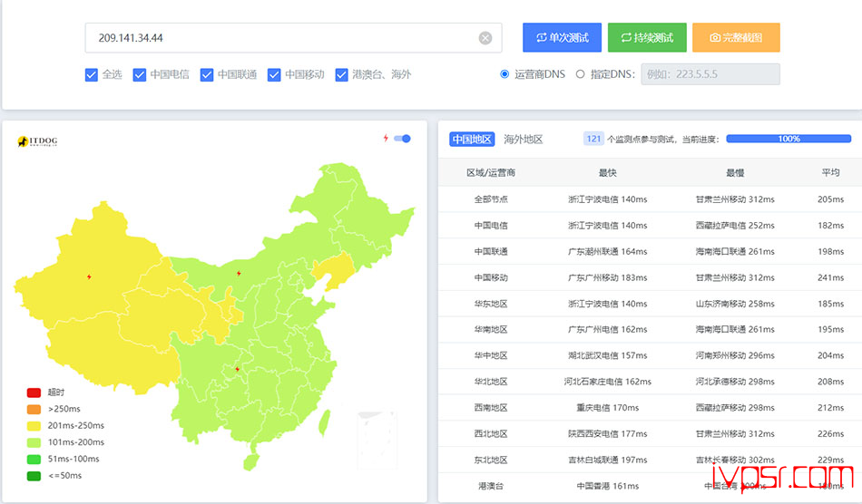Viewport: 862px width, 504px height.
Task: Toggle the map lightning switch
Action: 402,139
